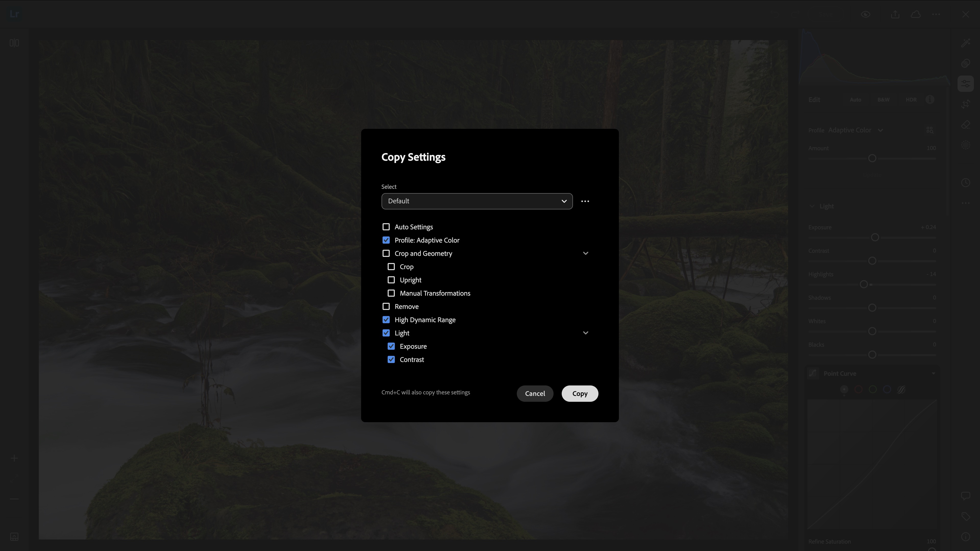980x551 pixels.
Task: Open three-dot options beside Default dropdown
Action: click(x=585, y=201)
